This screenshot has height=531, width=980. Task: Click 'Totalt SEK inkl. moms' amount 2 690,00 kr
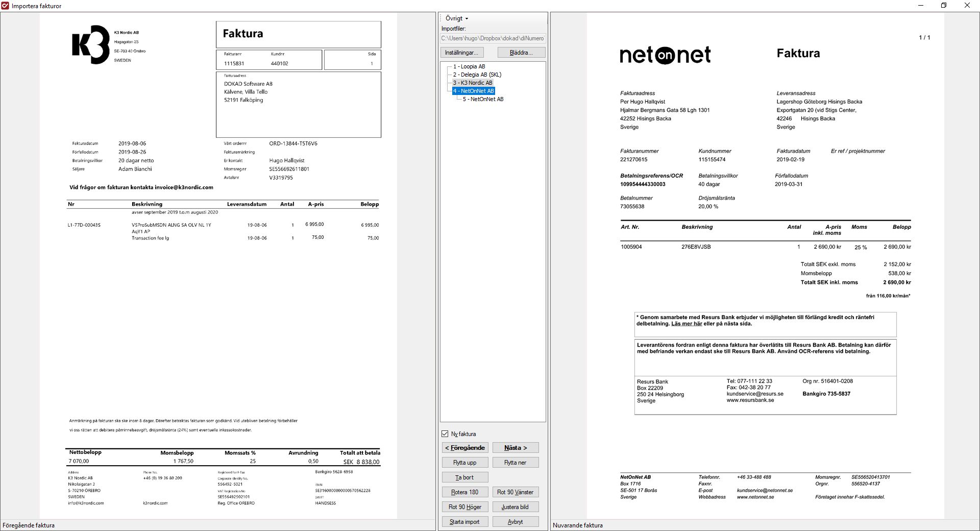tap(897, 282)
